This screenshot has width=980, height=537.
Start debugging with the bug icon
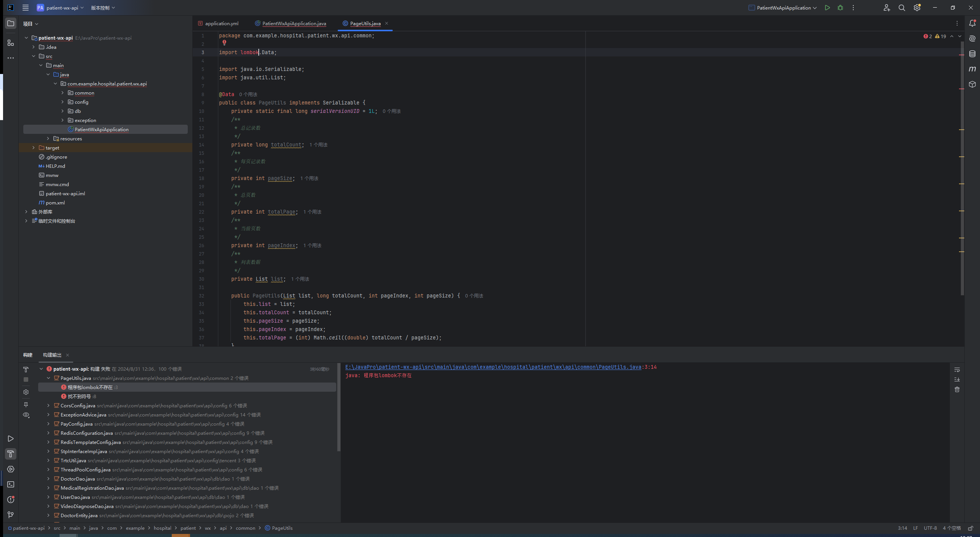click(x=840, y=8)
